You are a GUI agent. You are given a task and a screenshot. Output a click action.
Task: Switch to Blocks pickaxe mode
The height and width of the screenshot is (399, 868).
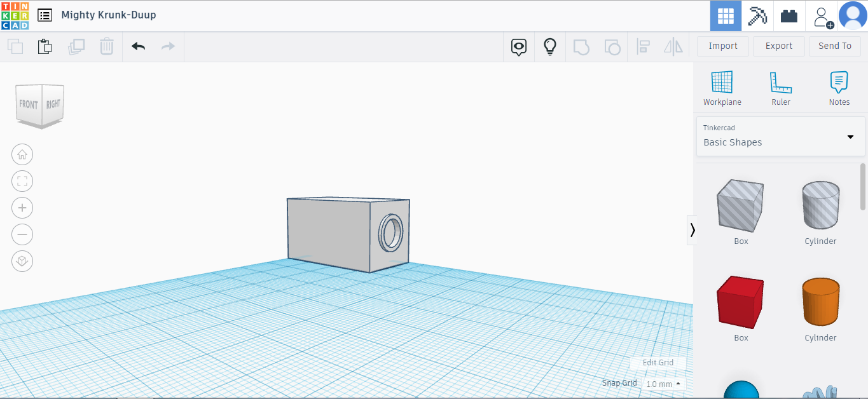(757, 16)
